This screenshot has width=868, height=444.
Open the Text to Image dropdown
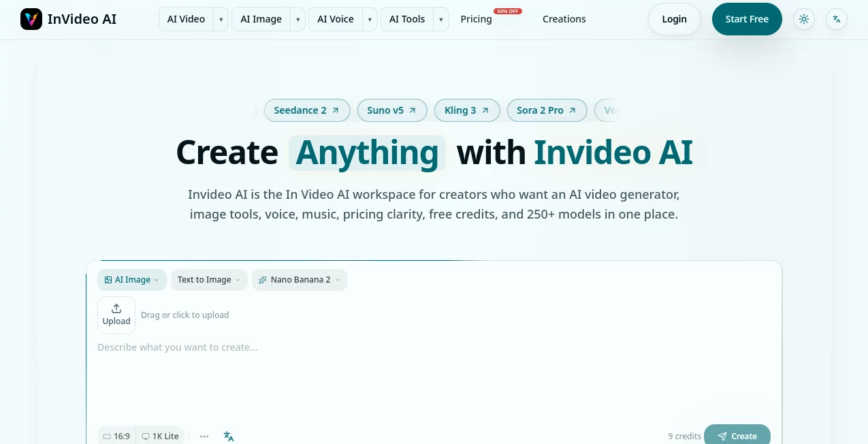coord(209,279)
